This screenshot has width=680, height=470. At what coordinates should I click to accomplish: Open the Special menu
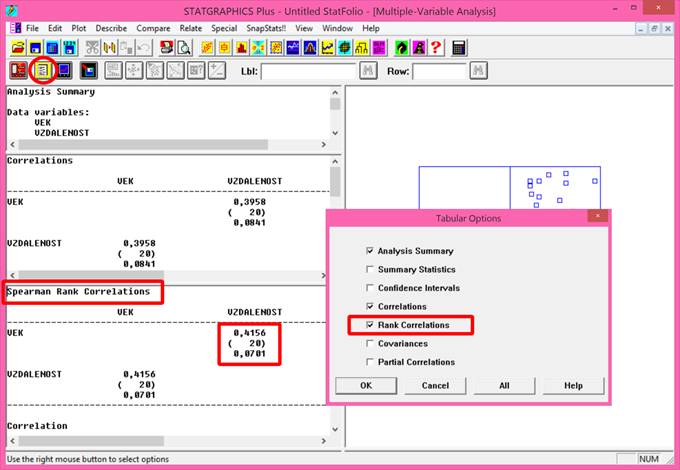[x=224, y=28]
